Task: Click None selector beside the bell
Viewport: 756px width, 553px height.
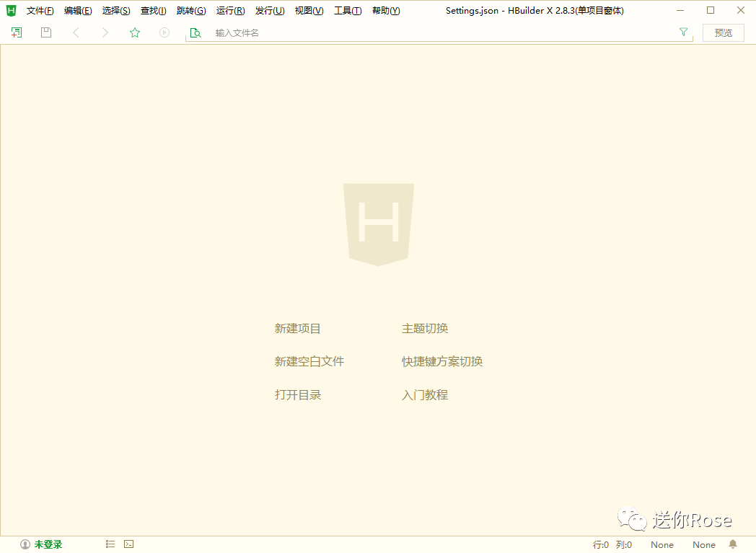Action: tap(704, 545)
